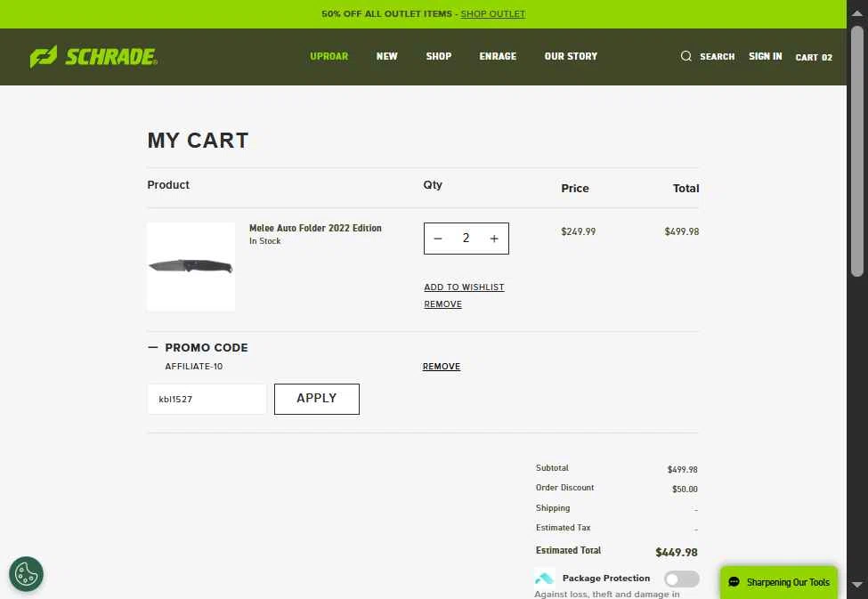Click the $449.98 estimated total

click(x=676, y=553)
